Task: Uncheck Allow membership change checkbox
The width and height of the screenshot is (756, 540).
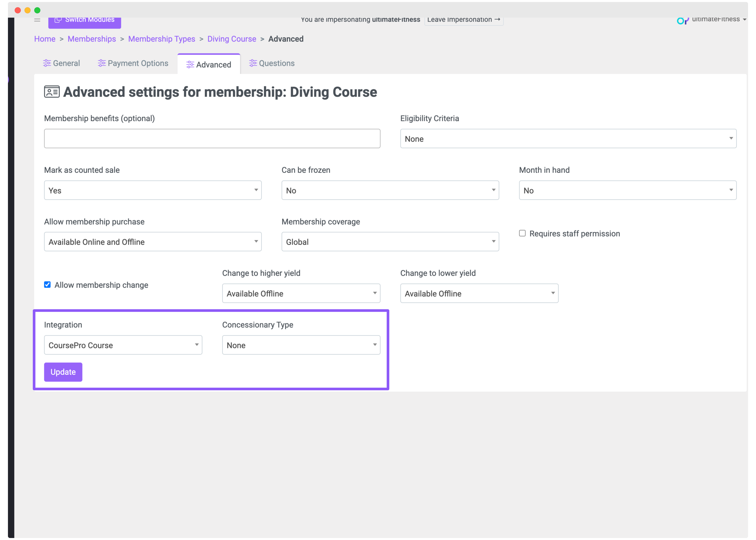Action: coord(47,285)
